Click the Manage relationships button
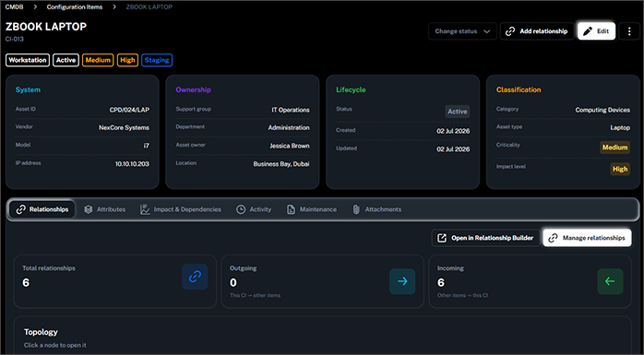This screenshot has height=355, width=644. point(587,238)
